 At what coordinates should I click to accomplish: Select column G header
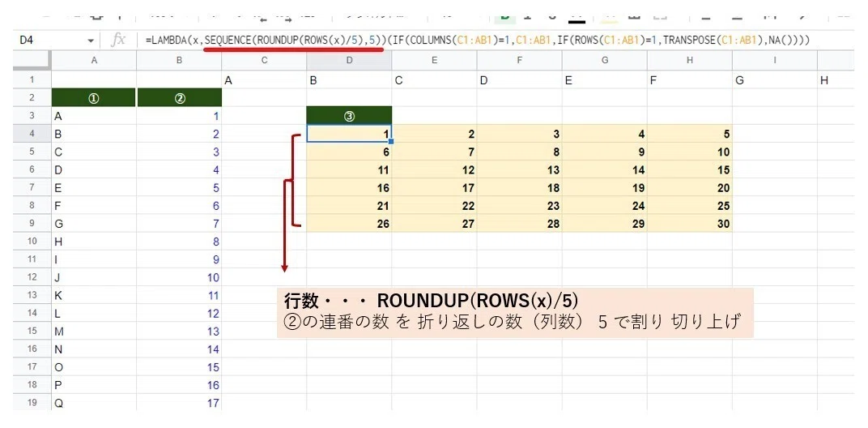click(x=605, y=60)
